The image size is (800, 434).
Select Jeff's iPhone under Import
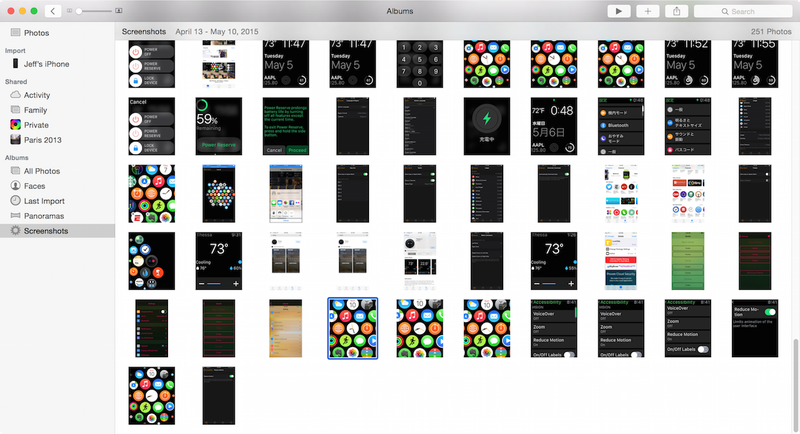tap(46, 64)
